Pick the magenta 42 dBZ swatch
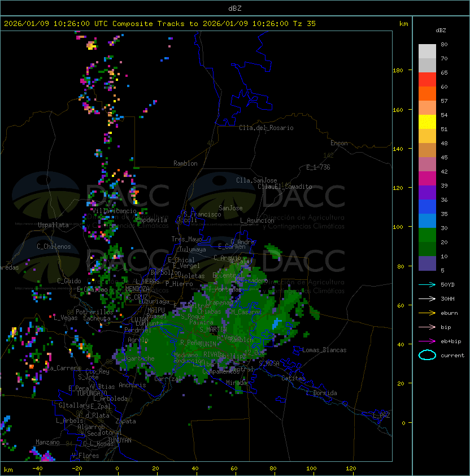The width and height of the screenshot is (470, 476). pyautogui.click(x=427, y=179)
